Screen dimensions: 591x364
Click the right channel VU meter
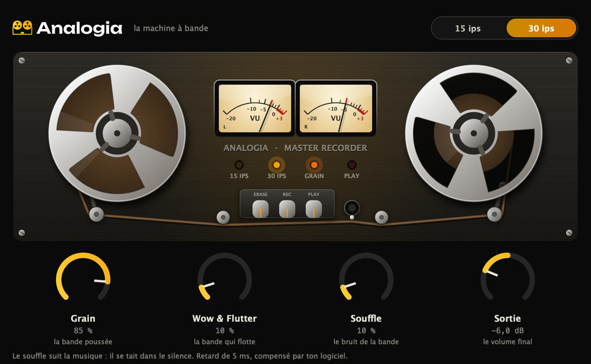(x=336, y=108)
